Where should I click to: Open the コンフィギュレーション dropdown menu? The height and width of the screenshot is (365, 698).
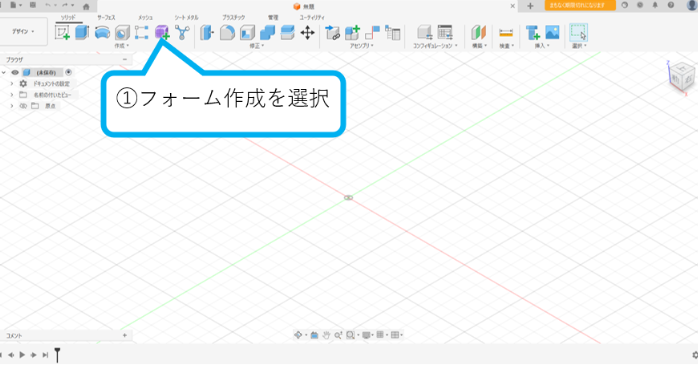click(435, 46)
